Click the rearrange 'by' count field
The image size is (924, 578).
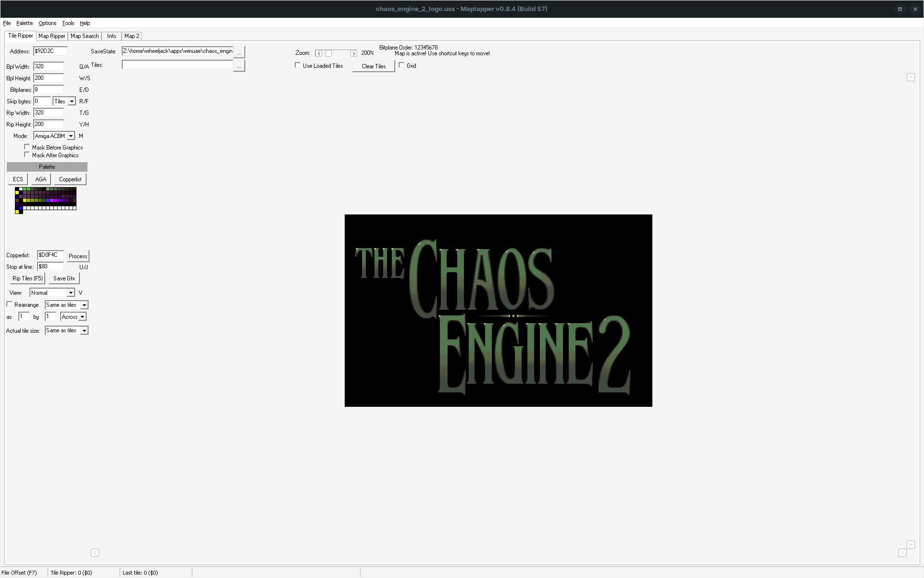(50, 316)
